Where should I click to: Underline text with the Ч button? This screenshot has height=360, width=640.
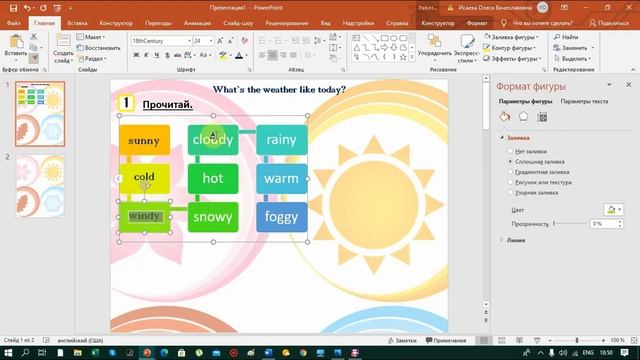(x=157, y=55)
